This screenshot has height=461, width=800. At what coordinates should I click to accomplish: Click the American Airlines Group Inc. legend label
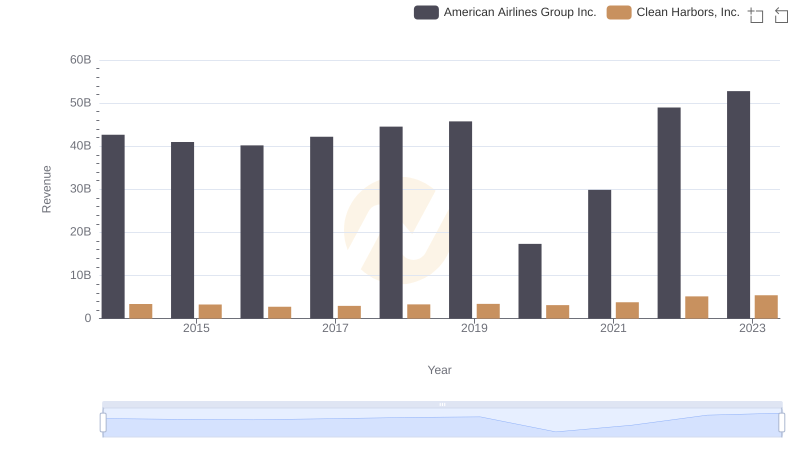520,12
